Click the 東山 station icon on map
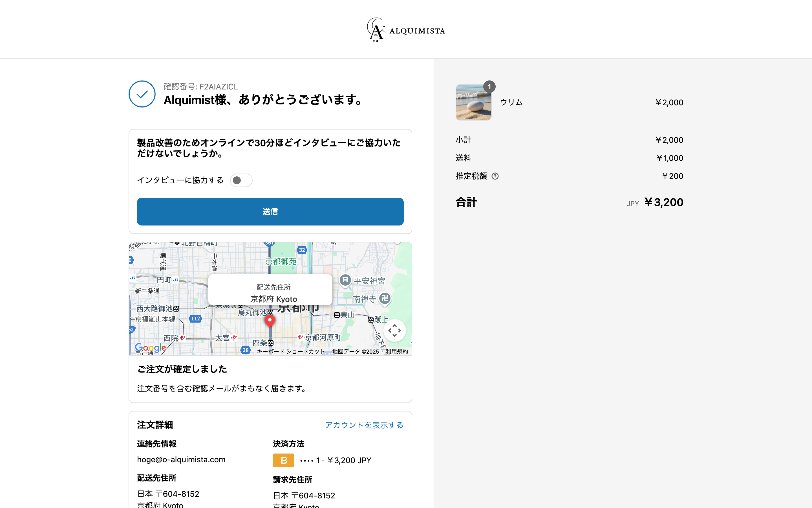 pos(337,315)
